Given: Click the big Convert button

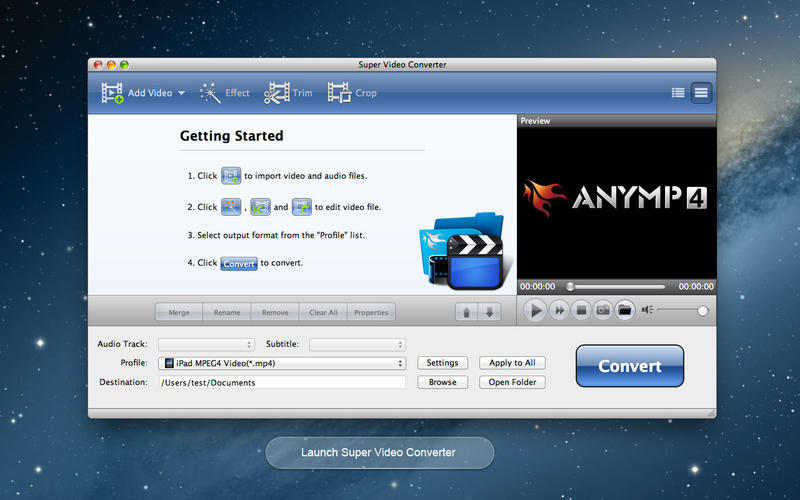Looking at the screenshot, I should 630,366.
